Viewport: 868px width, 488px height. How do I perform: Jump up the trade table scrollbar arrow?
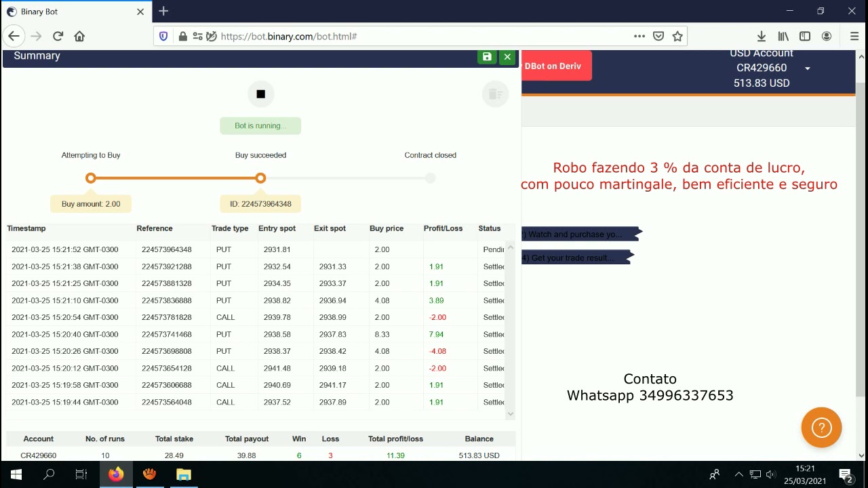tap(511, 248)
